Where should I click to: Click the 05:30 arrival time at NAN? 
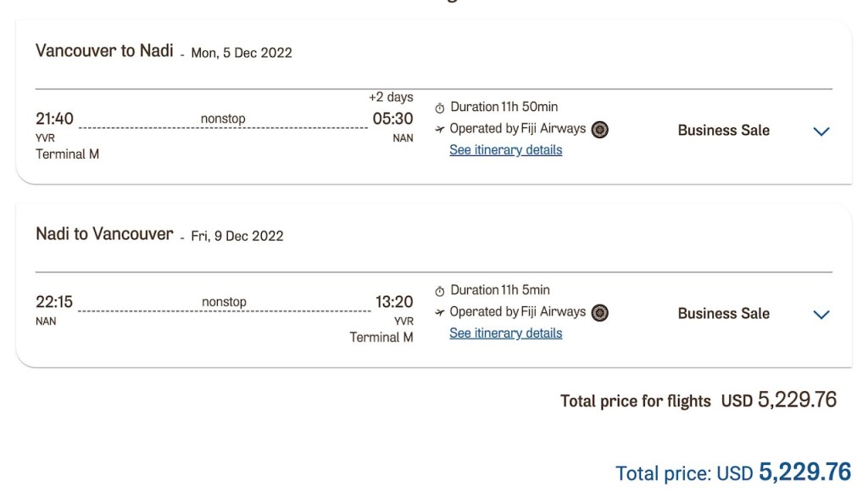click(392, 119)
